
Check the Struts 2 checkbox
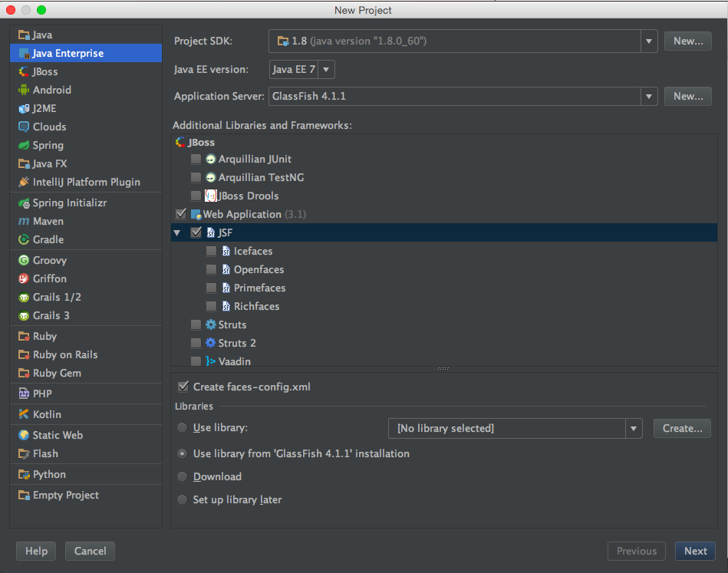pos(196,343)
